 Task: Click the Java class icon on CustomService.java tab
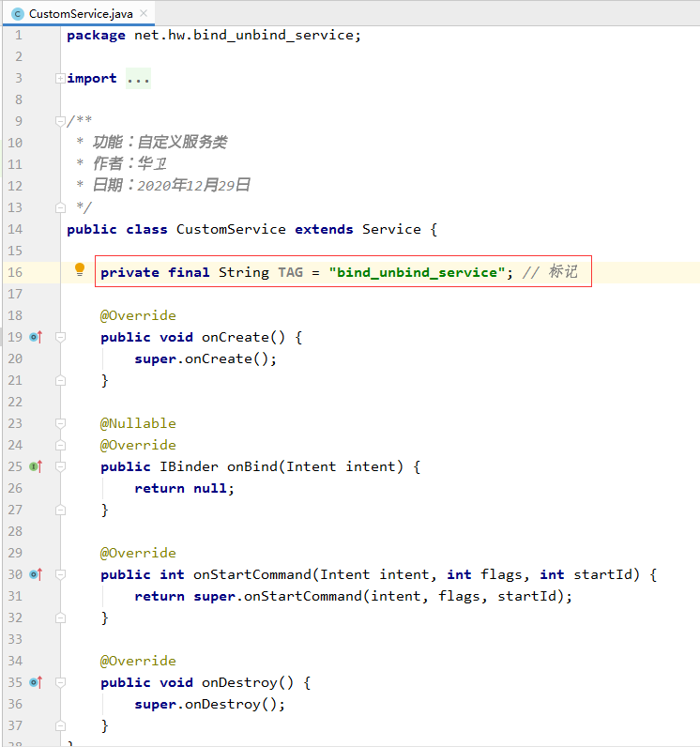pos(18,14)
